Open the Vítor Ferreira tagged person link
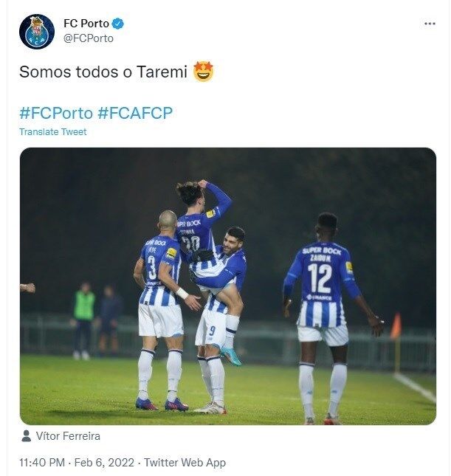451x476 pixels. pos(68,436)
